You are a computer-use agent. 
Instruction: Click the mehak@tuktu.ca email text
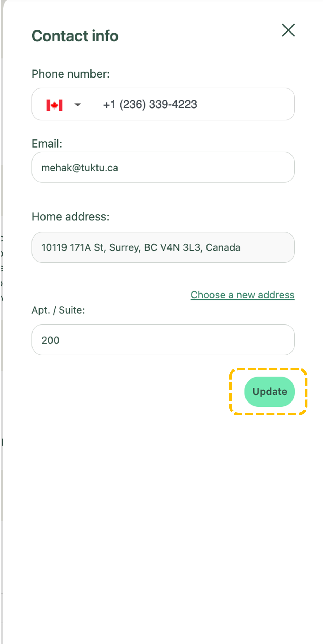[80, 168]
